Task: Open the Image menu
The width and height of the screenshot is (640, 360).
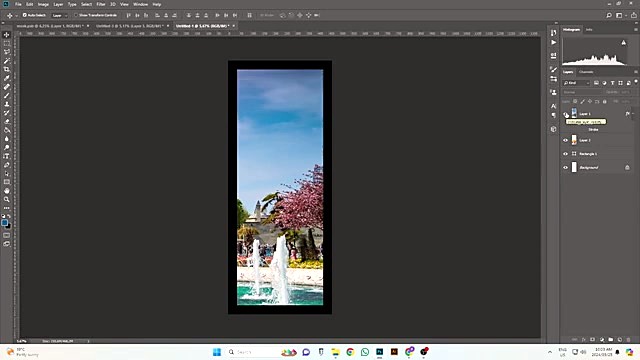Action: [43, 4]
